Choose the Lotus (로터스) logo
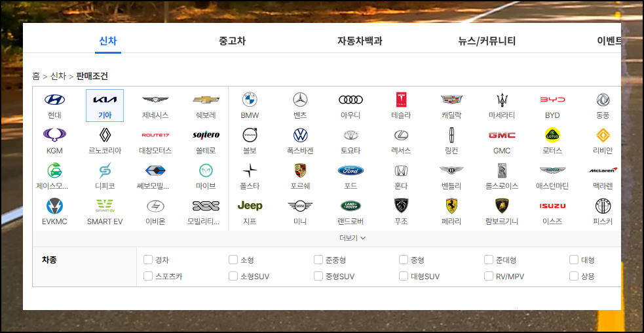The width and height of the screenshot is (644, 333). click(x=552, y=135)
